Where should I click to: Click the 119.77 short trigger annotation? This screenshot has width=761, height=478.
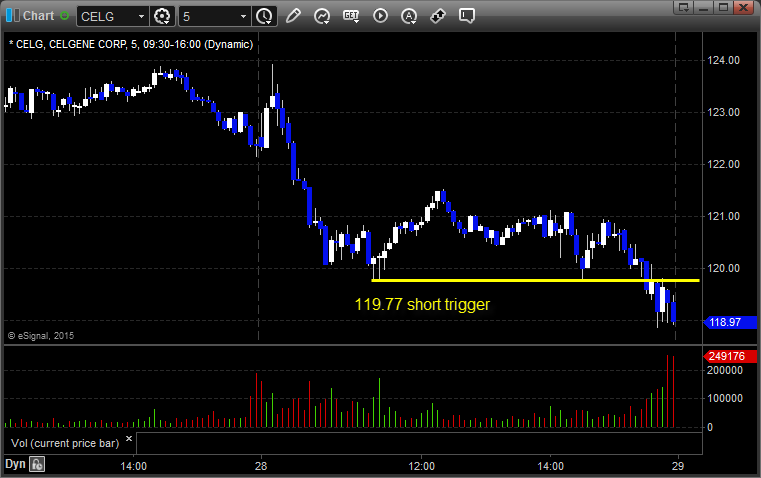[x=422, y=304]
